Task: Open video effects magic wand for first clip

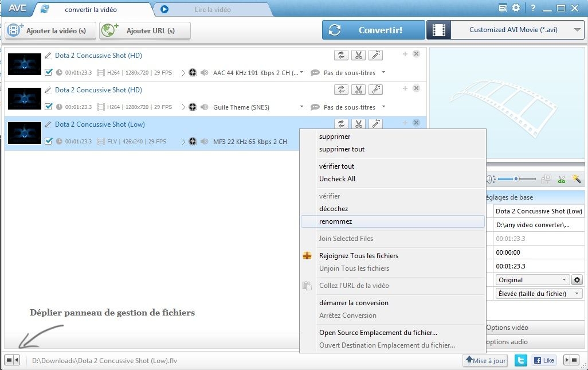Action: pos(377,54)
